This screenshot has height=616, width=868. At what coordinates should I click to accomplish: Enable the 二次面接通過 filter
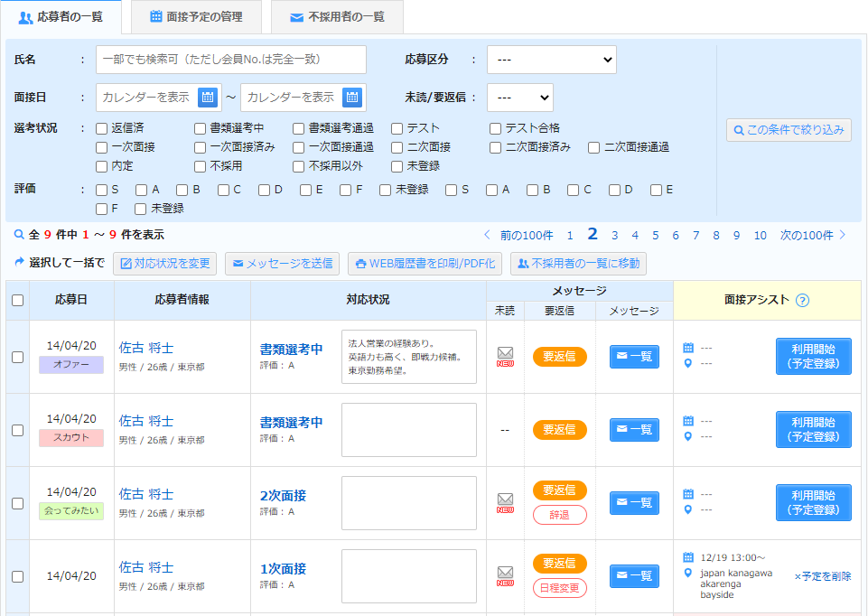594,148
